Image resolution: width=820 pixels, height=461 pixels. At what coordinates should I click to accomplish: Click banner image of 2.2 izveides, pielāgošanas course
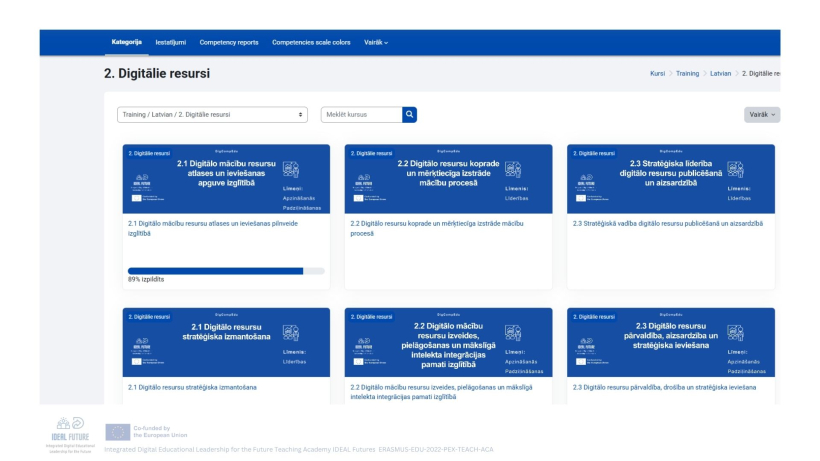[448, 342]
